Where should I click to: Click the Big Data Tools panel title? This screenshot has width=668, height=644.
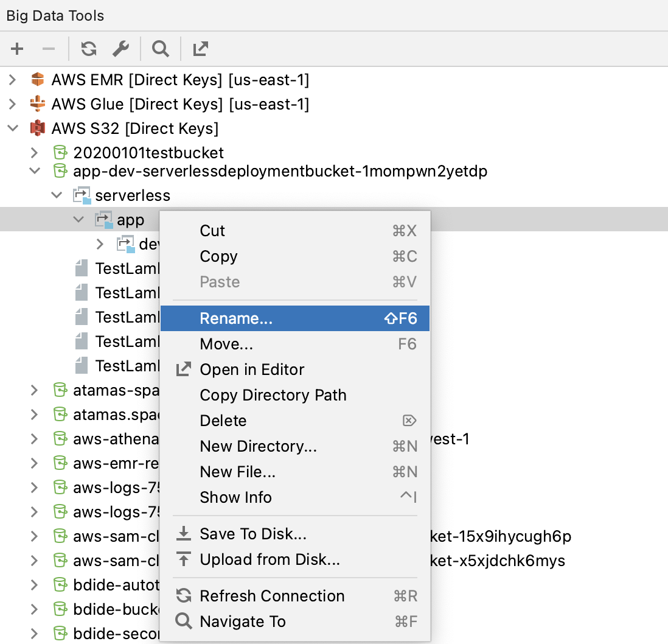(x=55, y=16)
